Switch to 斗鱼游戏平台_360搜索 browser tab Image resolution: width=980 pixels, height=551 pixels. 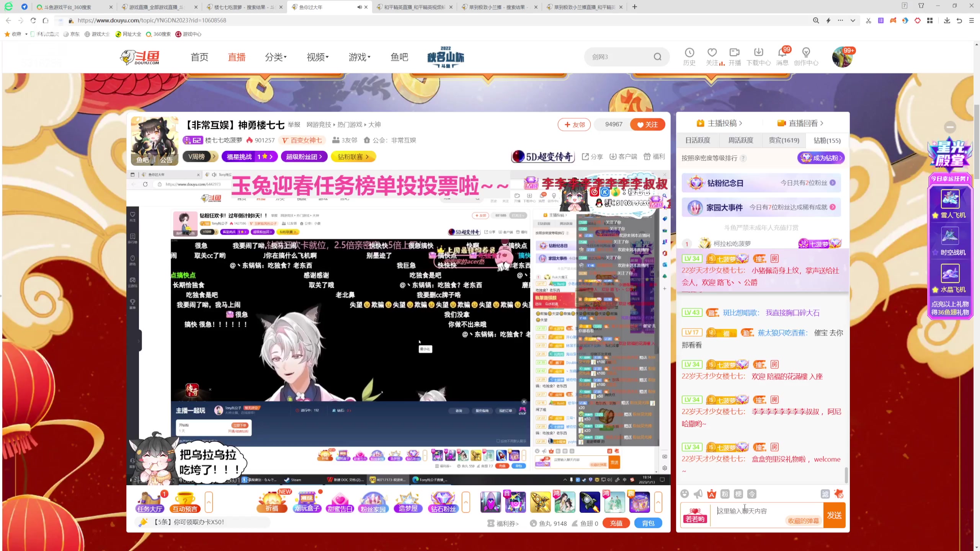(74, 7)
